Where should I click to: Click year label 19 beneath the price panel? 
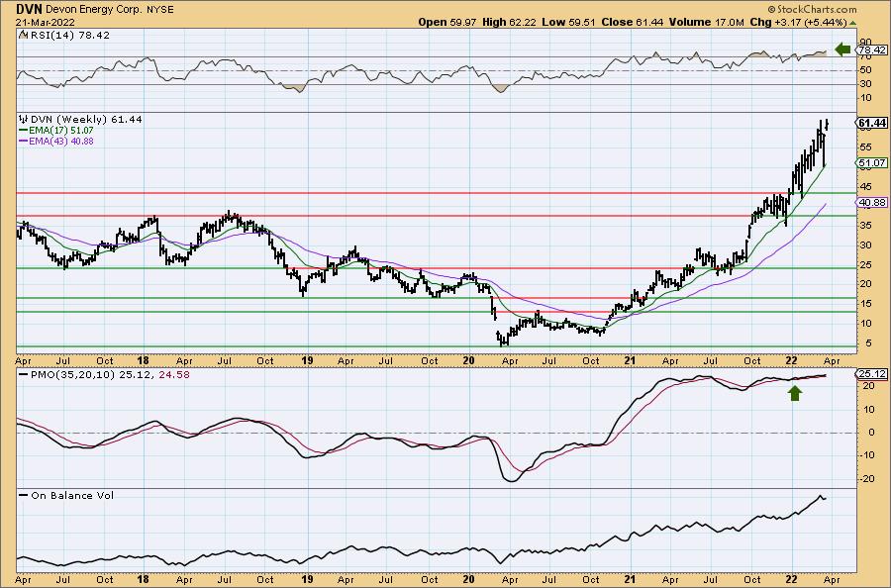(x=307, y=360)
